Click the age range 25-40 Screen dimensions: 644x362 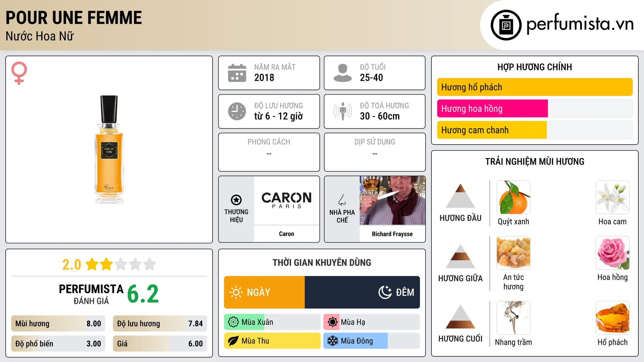tap(371, 78)
